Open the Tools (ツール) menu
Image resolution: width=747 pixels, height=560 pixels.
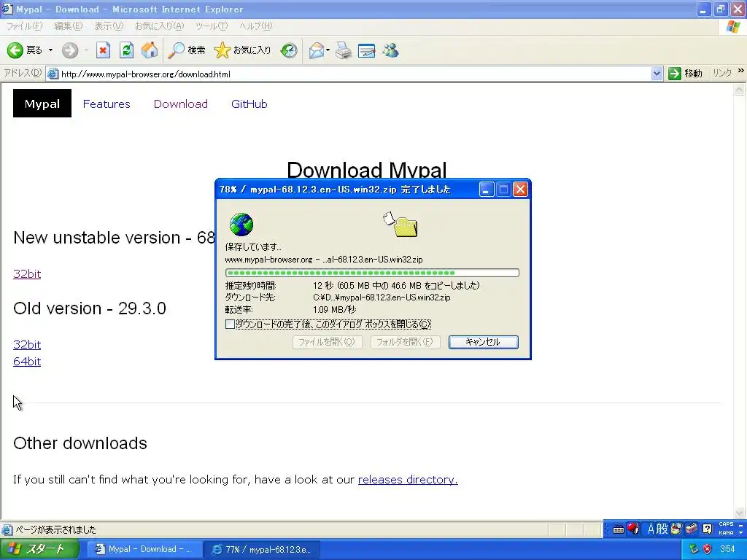(212, 26)
